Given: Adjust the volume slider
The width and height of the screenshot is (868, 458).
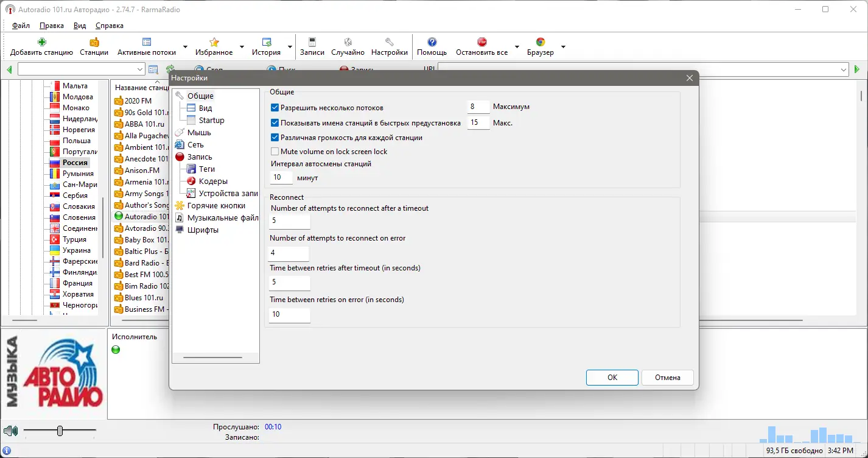Looking at the screenshot, I should 60,431.
